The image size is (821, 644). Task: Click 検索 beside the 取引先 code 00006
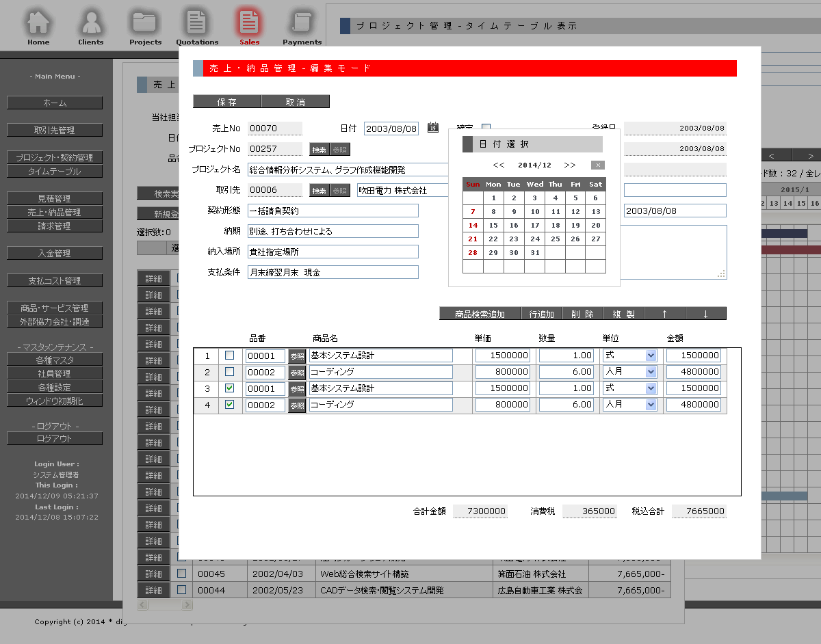(x=320, y=191)
